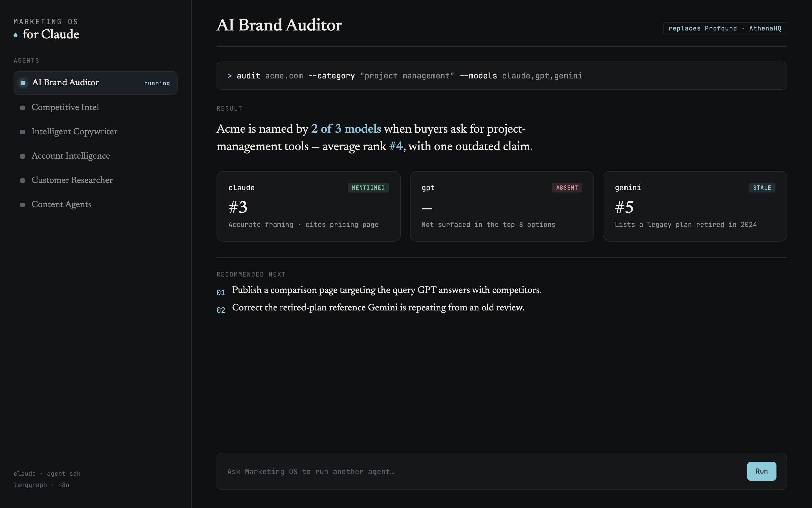The height and width of the screenshot is (508, 812).
Task: Click the RESULT section label
Action: click(229, 109)
